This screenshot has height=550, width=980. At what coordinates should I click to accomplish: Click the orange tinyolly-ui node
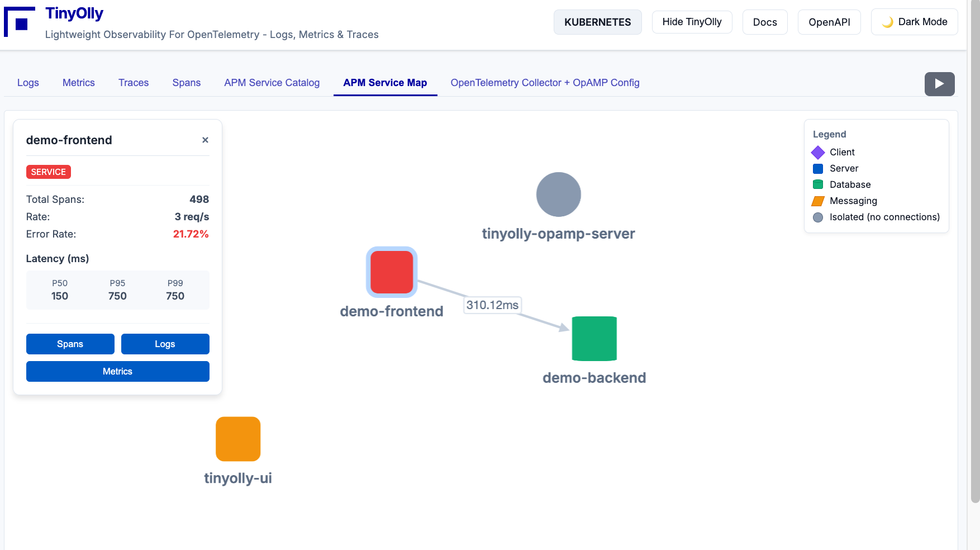(238, 439)
